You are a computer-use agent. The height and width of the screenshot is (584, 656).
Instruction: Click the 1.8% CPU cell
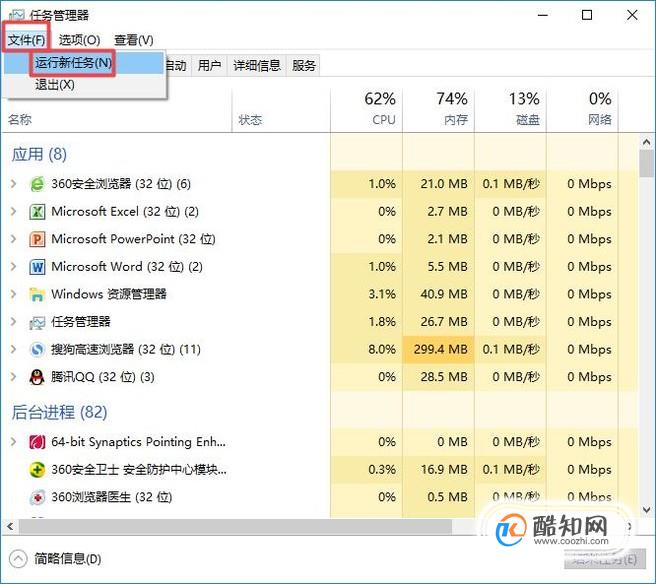[366, 322]
